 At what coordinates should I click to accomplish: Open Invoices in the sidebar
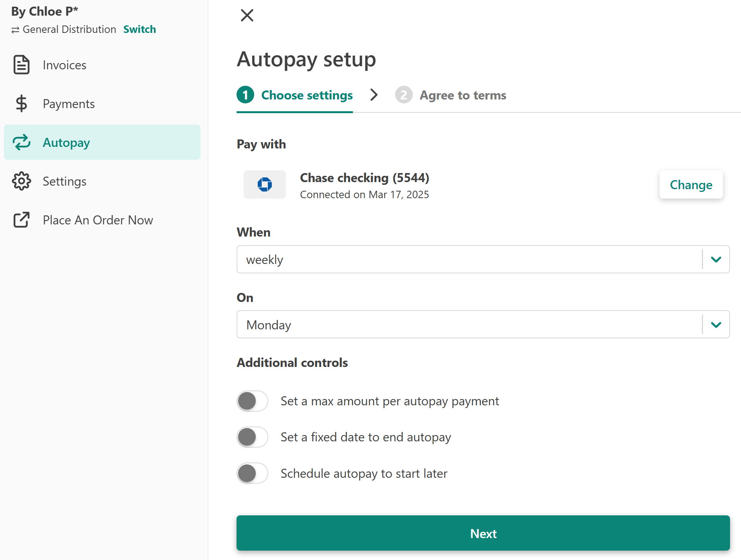tap(102, 65)
